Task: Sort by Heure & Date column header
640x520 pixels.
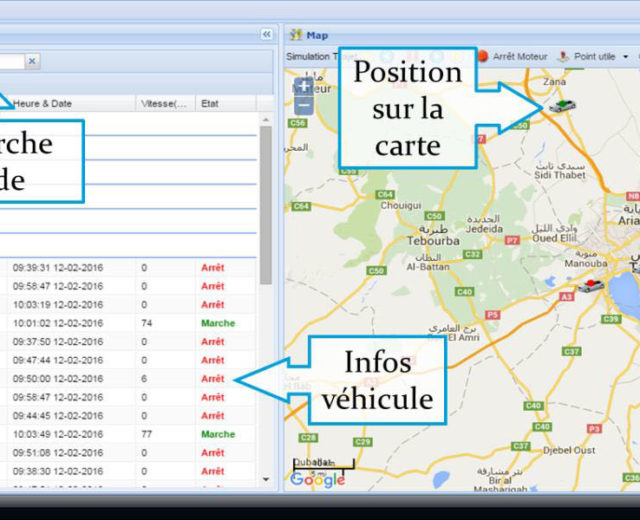Action: [70, 103]
